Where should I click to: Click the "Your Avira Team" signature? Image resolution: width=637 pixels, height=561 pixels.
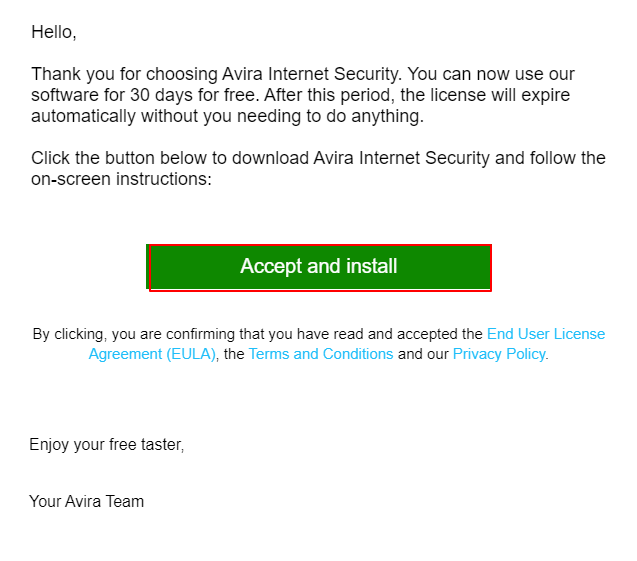(87, 501)
